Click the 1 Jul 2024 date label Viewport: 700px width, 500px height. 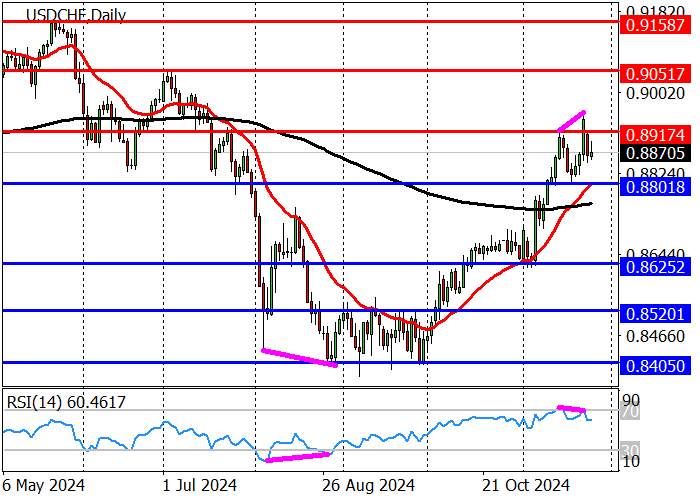tap(200, 485)
